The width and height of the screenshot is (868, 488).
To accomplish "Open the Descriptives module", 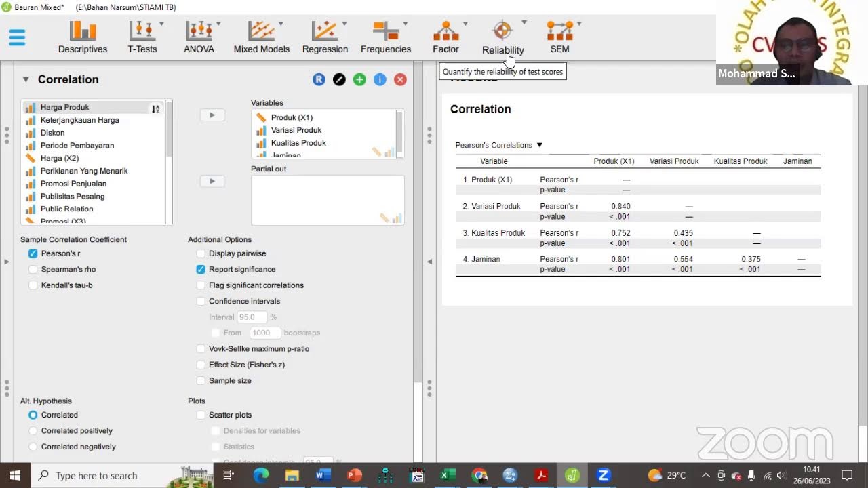I will pos(83,38).
